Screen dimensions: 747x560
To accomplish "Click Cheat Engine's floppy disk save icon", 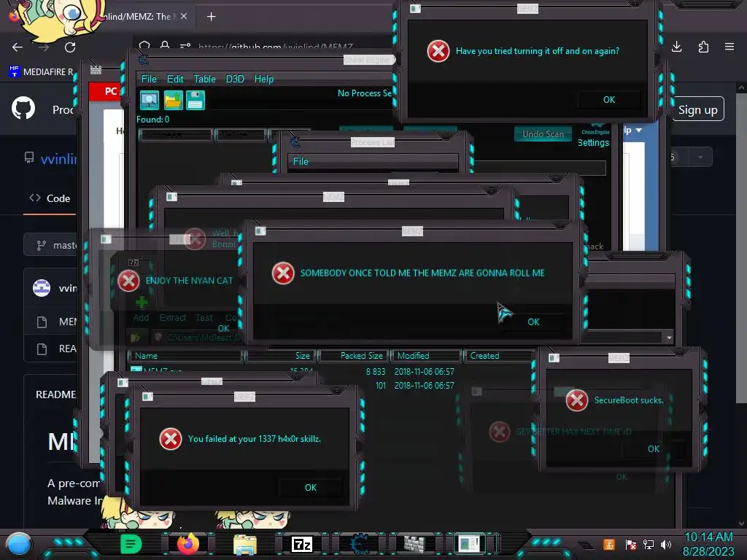I will tap(196, 100).
